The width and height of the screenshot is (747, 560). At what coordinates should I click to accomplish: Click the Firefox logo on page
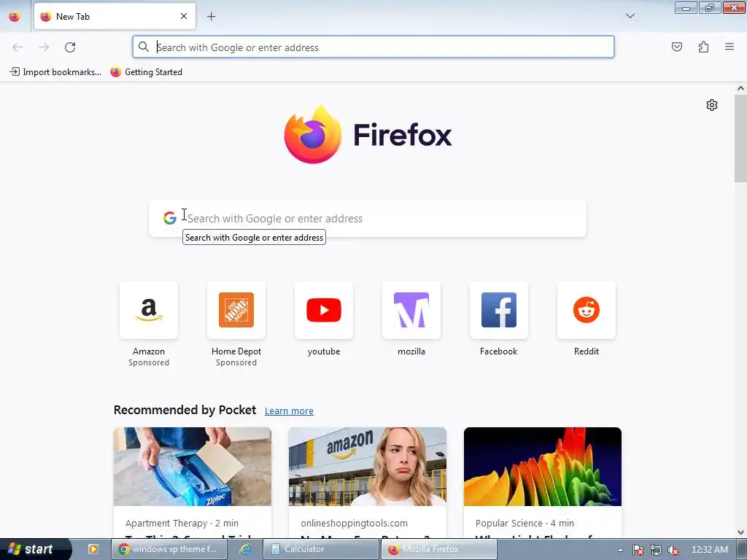tap(368, 135)
